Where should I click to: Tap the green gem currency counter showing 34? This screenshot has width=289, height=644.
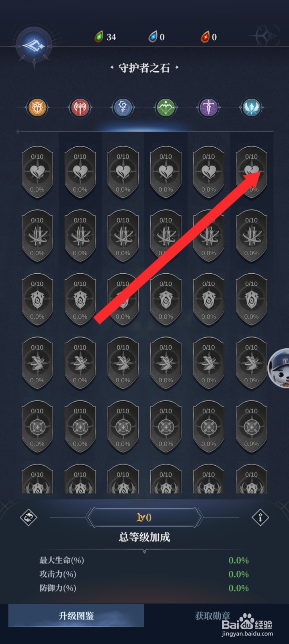click(x=105, y=37)
